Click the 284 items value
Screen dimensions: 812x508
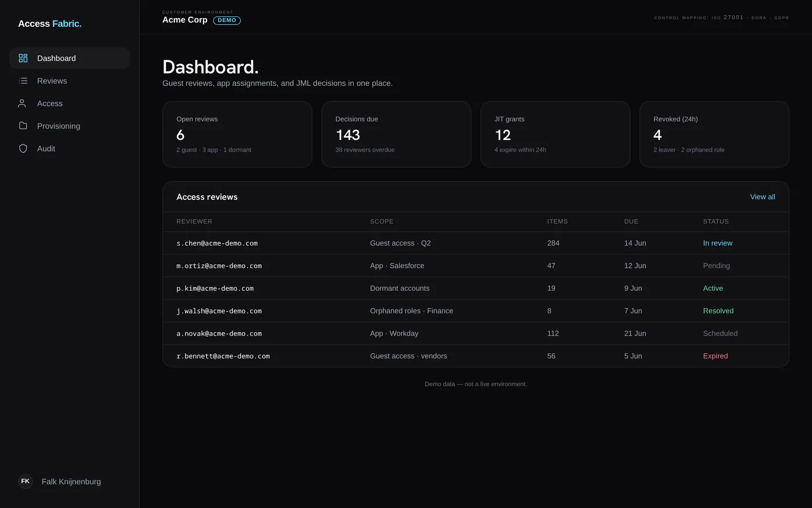(553, 243)
